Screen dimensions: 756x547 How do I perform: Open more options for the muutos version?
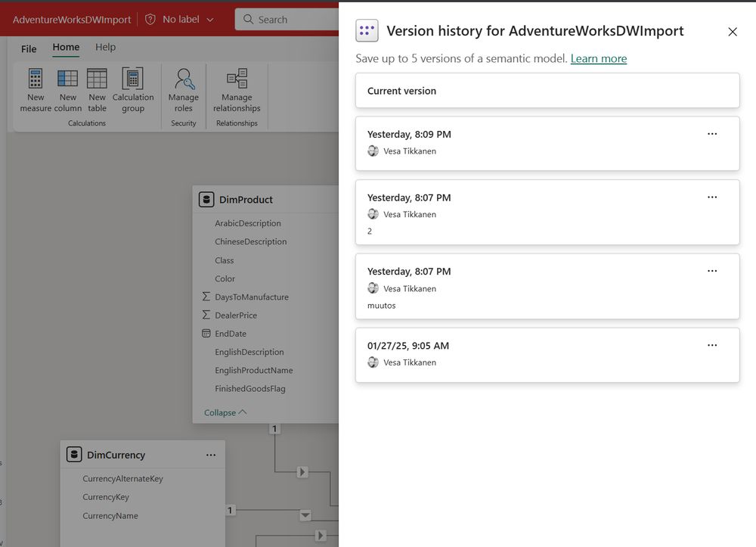[712, 271]
